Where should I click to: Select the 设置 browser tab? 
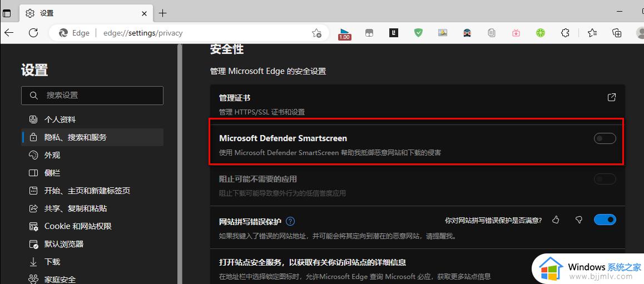tap(86, 13)
